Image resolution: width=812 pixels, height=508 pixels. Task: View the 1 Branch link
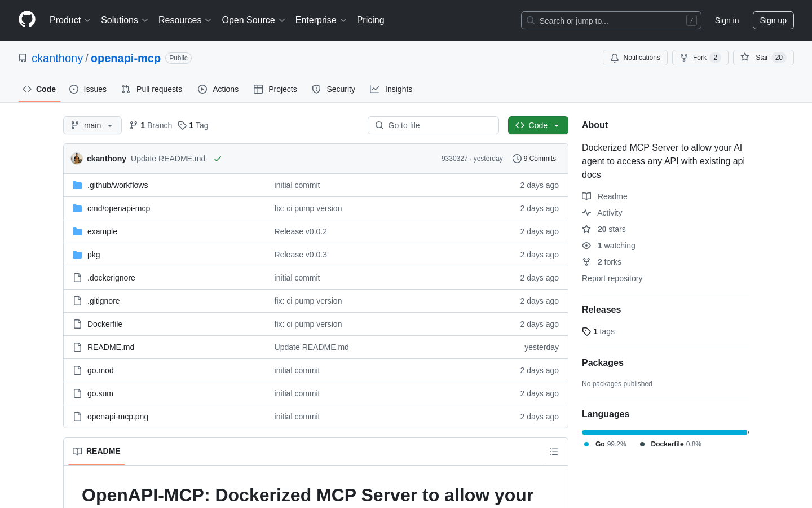click(x=151, y=125)
